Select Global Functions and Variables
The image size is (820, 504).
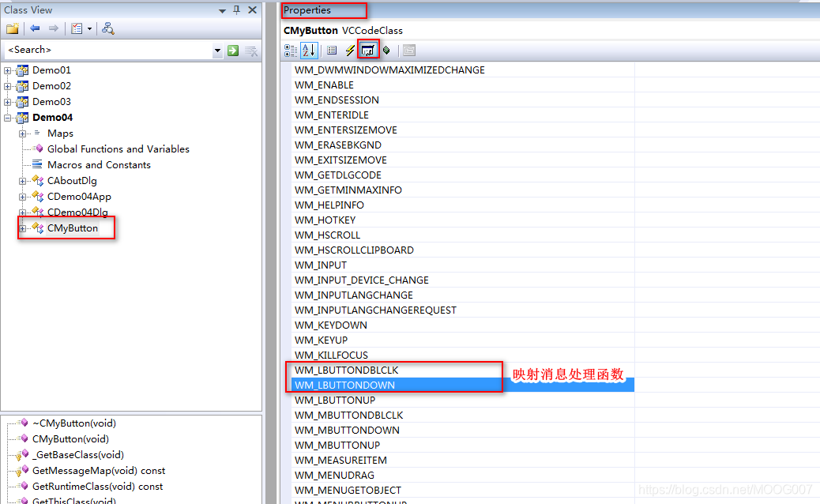click(x=118, y=149)
